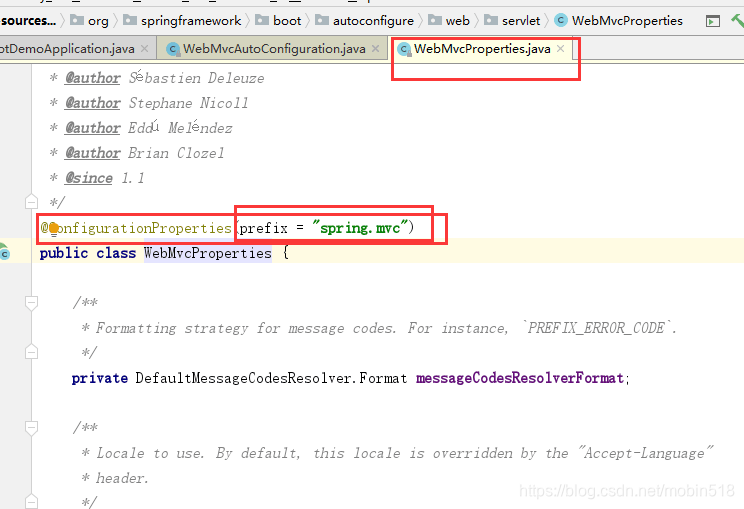Select the @author tag for Eddú Meléndez
The width and height of the screenshot is (744, 509).
coord(93,128)
